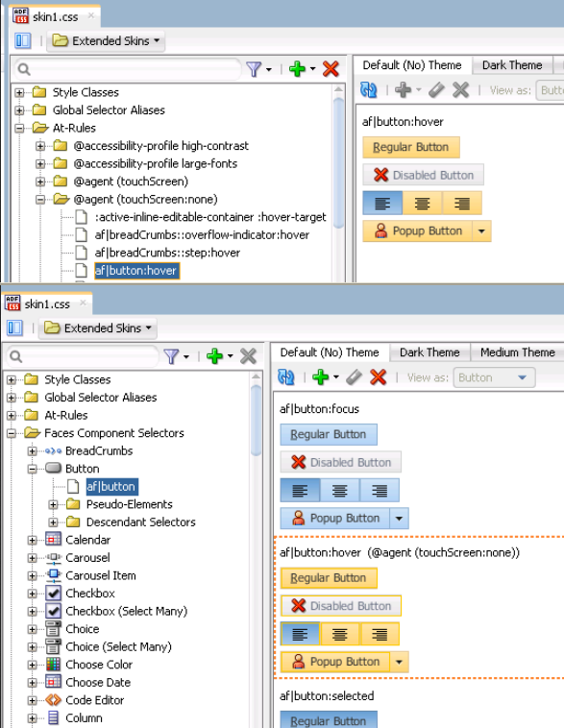This screenshot has height=728, width=564.
Task: Click BreadCrumbs component icon
Action: 54,450
